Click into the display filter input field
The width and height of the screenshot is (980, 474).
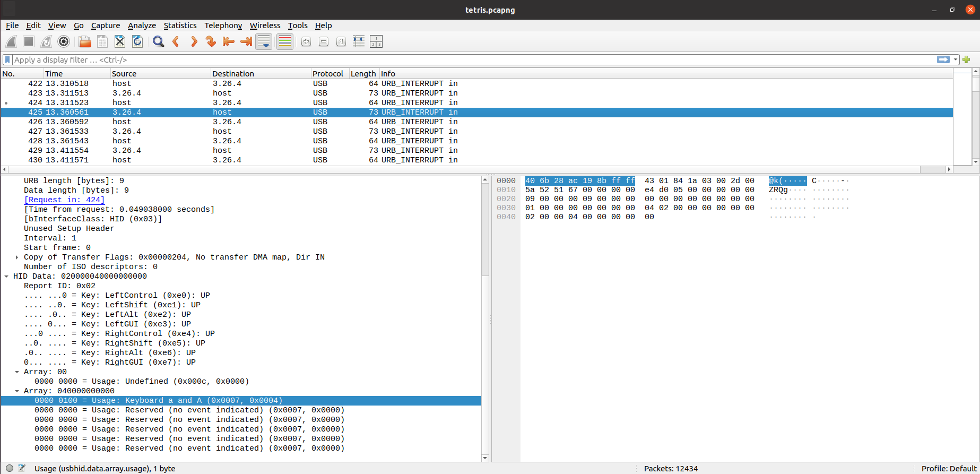click(x=467, y=60)
